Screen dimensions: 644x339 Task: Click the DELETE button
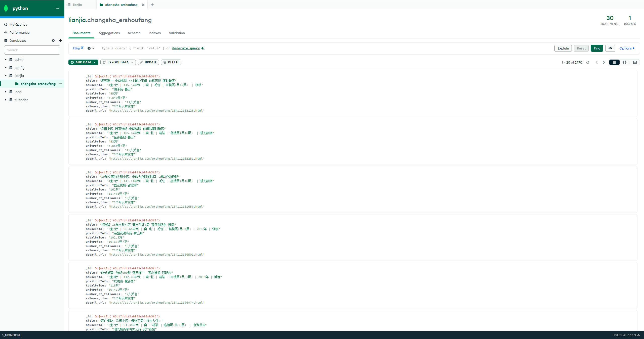pyautogui.click(x=171, y=62)
